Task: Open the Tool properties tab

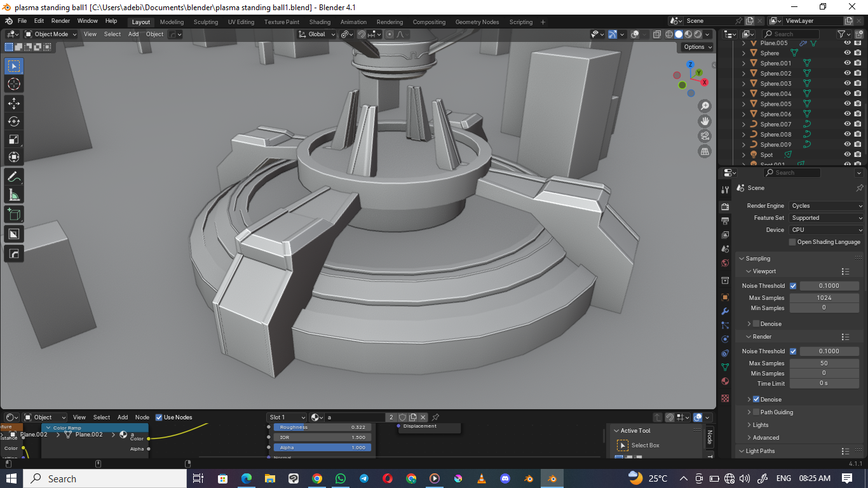Action: [725, 190]
